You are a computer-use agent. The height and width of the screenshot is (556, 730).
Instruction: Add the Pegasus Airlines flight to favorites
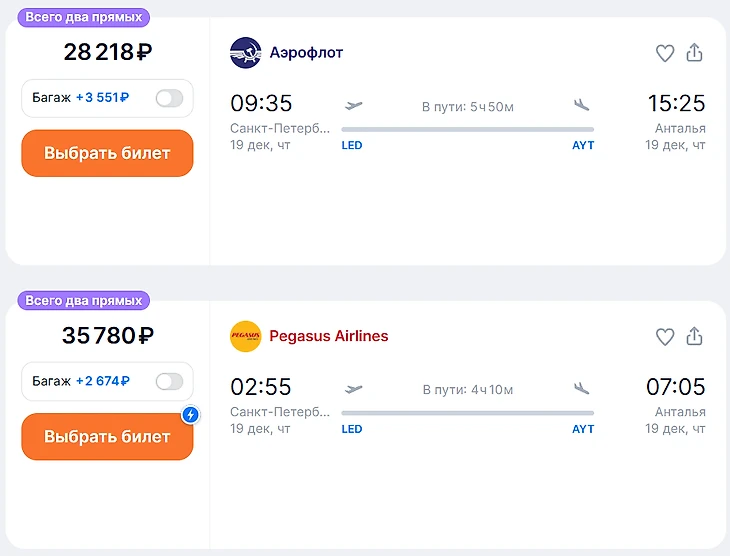pyautogui.click(x=665, y=338)
